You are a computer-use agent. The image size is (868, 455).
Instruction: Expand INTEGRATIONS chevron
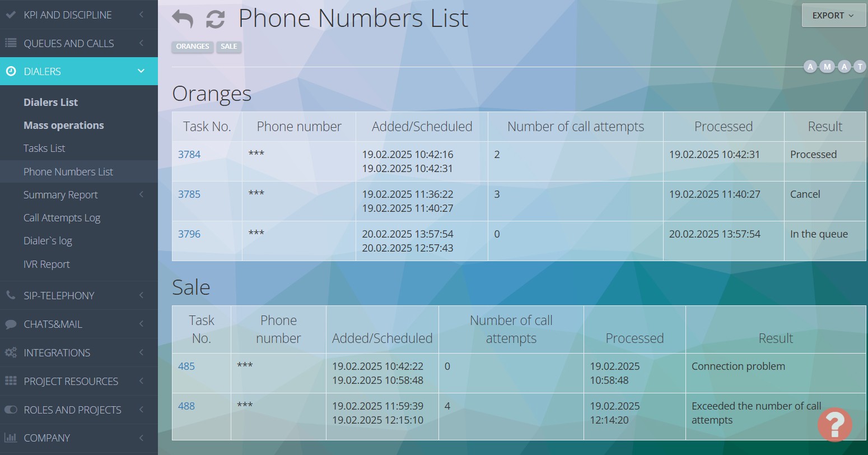coord(142,352)
